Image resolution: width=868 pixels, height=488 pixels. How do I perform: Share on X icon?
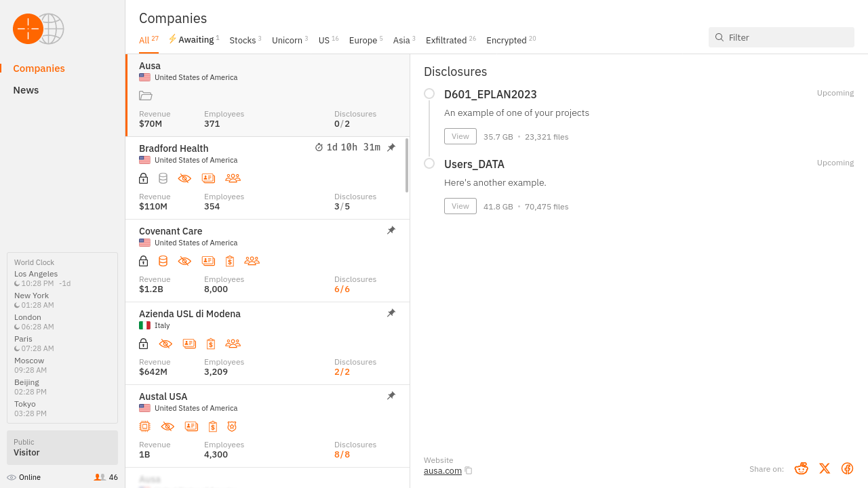(x=824, y=468)
